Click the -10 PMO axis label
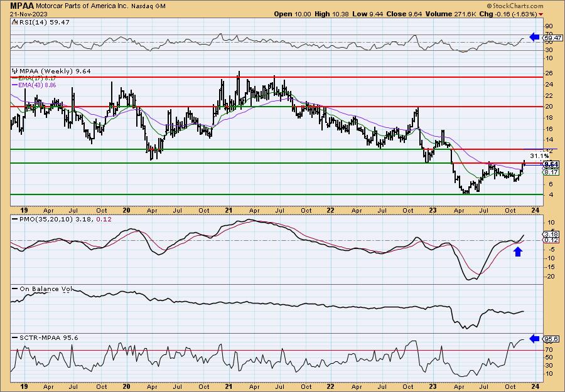Viewport: 565px width, 392px height. 550,258
